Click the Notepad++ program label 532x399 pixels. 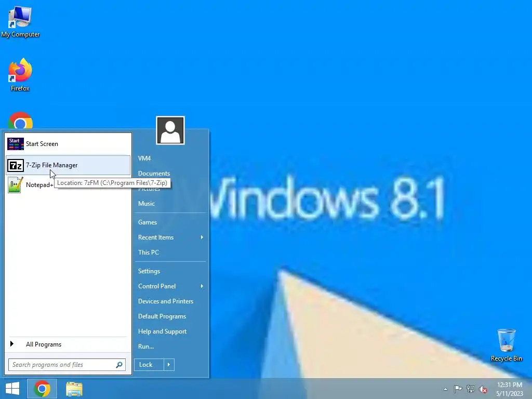(39, 185)
